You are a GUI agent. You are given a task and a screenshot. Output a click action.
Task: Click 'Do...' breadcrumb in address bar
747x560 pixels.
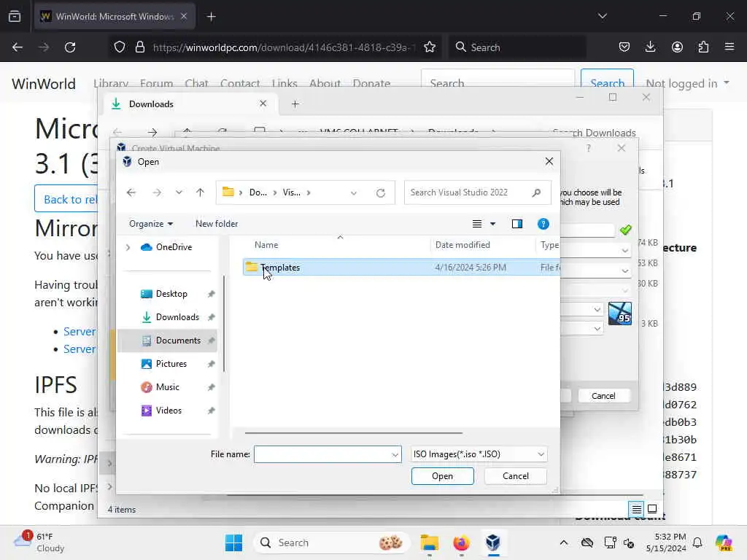point(258,192)
